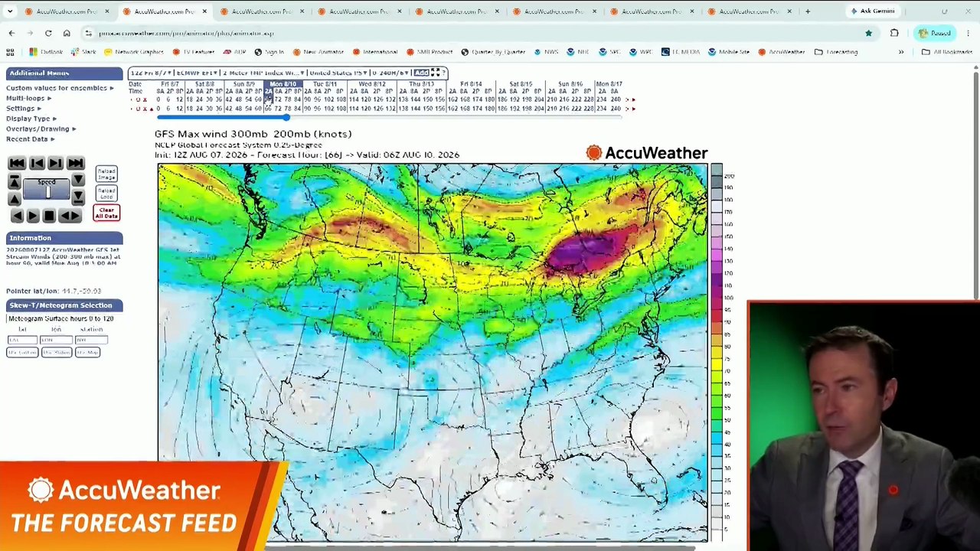This screenshot has height=551, width=980.
Task: Open the Network Graphics bookmark
Action: coord(134,52)
